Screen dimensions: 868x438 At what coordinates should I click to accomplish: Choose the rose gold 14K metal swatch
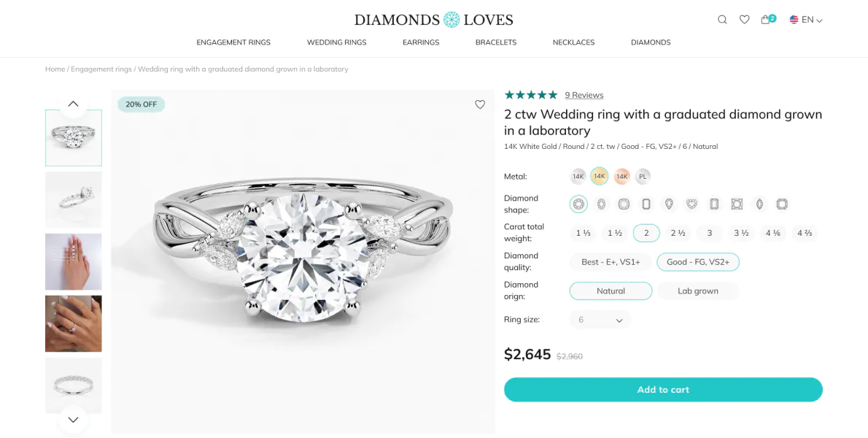pyautogui.click(x=621, y=176)
